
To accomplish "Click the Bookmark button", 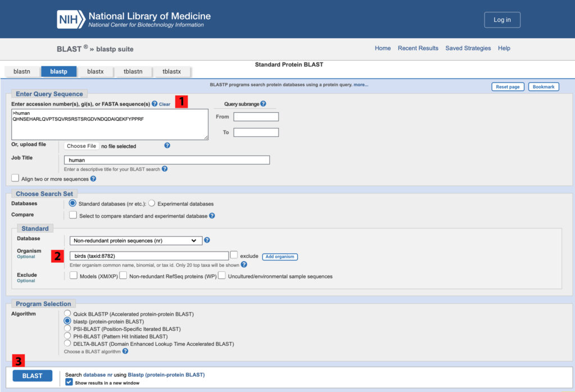I will point(544,87).
